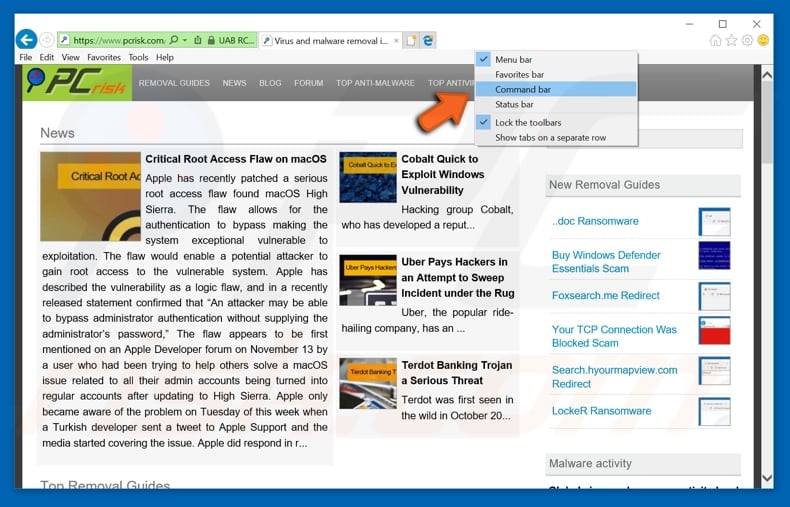This screenshot has height=507, width=790.
Task: Open TOP ANTI-MALWARE in site navigation
Action: (375, 83)
